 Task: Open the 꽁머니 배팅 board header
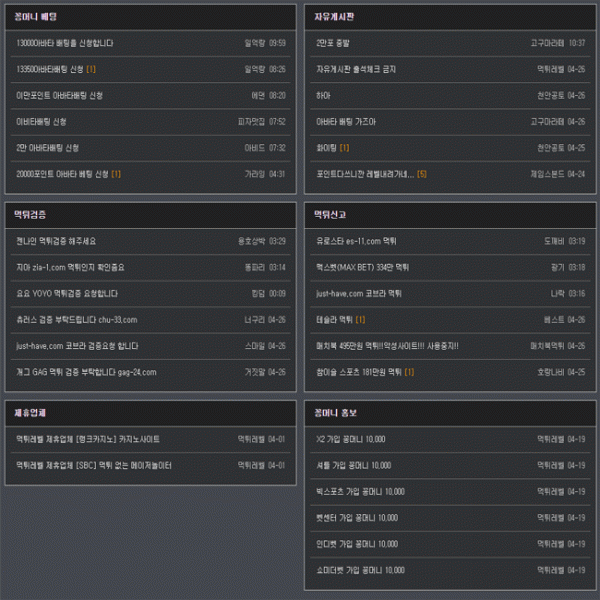(x=36, y=17)
